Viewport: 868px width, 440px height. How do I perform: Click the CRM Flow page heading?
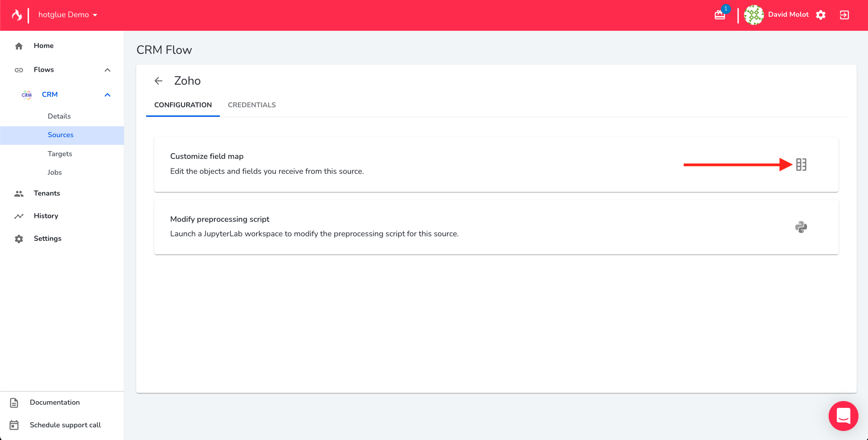click(164, 50)
